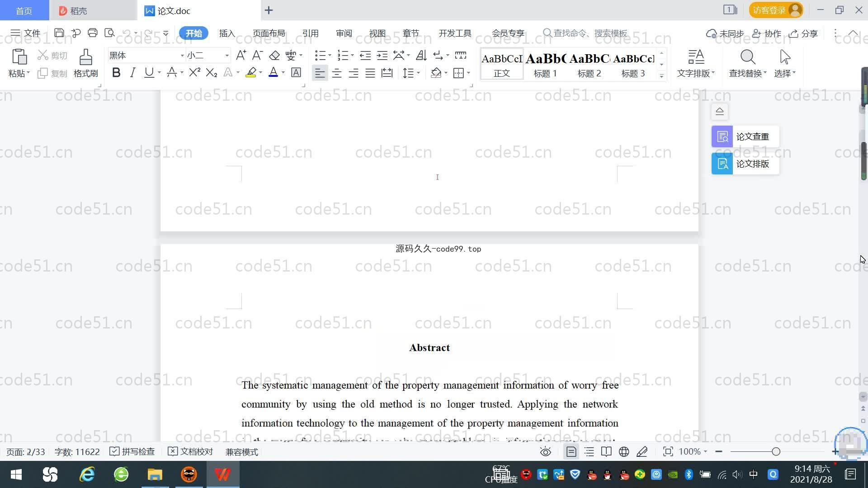Image resolution: width=868 pixels, height=488 pixels.
Task: Click the Text Layout icon
Action: 696,57
